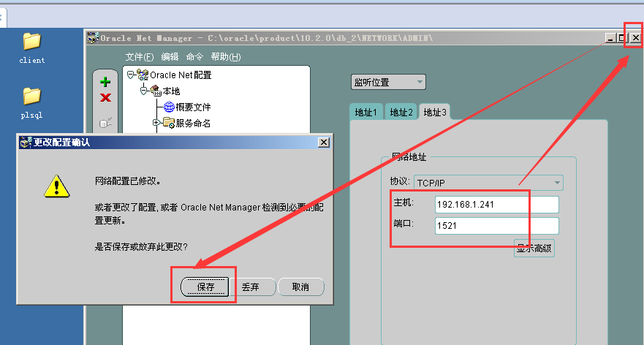The image size is (644, 345).
Task: Open the plsql folder on desktop
Action: [31, 104]
